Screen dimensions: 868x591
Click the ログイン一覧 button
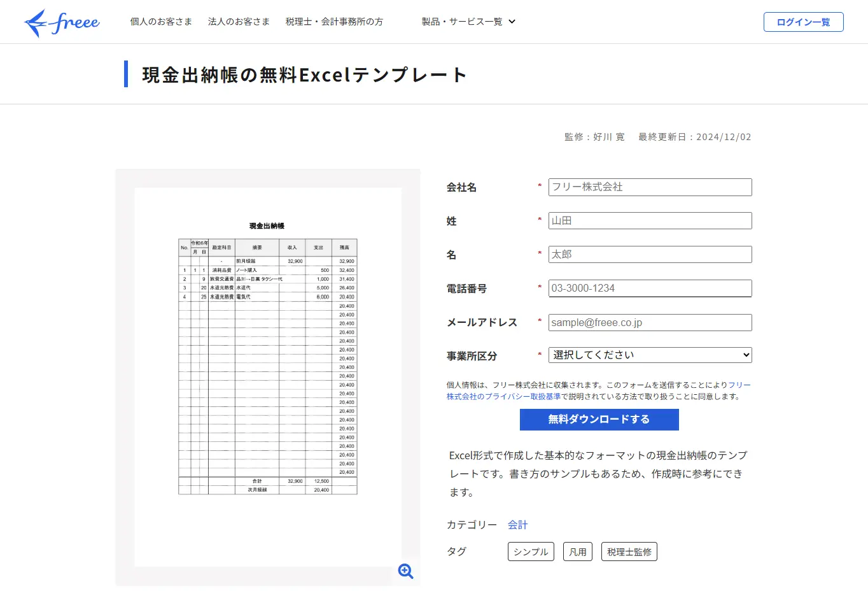click(x=803, y=22)
